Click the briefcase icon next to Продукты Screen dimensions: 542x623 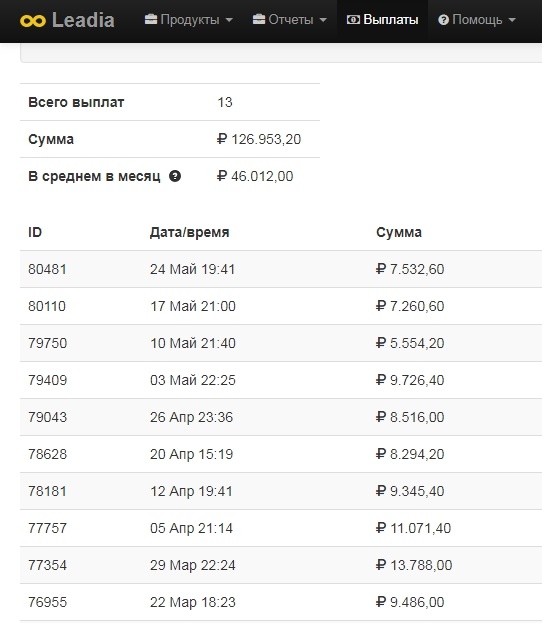[x=151, y=19]
